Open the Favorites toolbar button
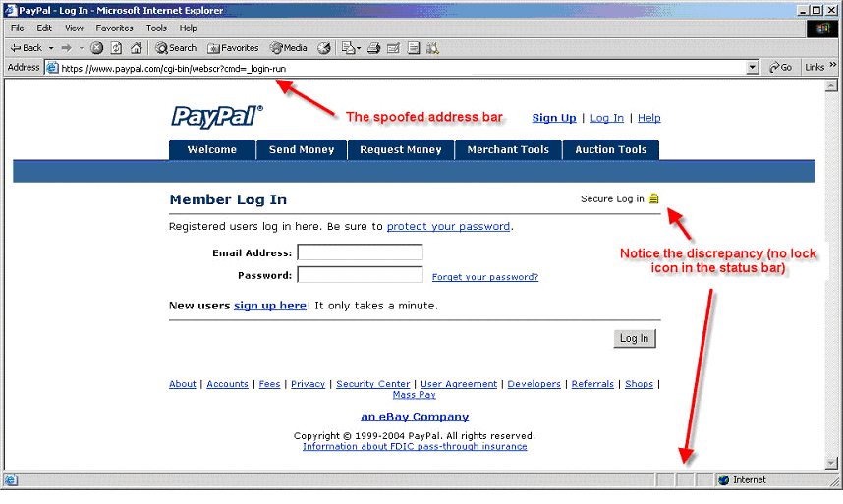Screen dimensions: 843x504 tap(233, 47)
